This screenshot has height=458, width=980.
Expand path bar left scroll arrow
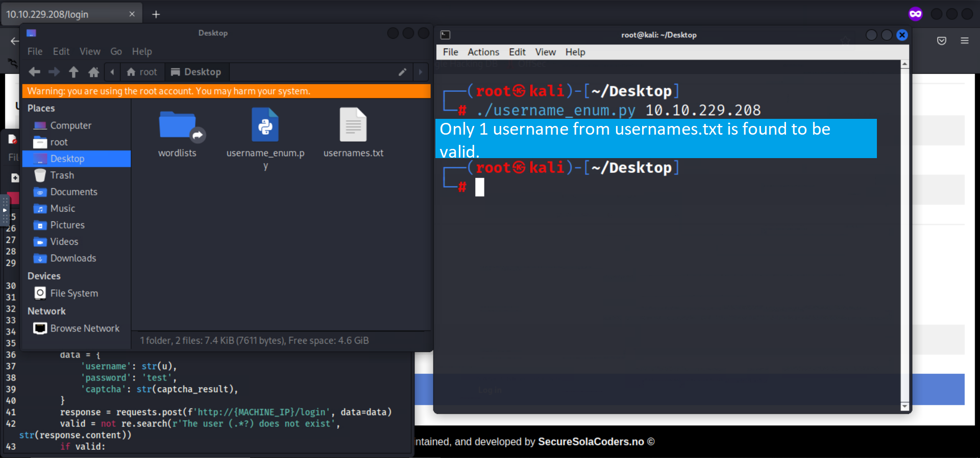[112, 72]
